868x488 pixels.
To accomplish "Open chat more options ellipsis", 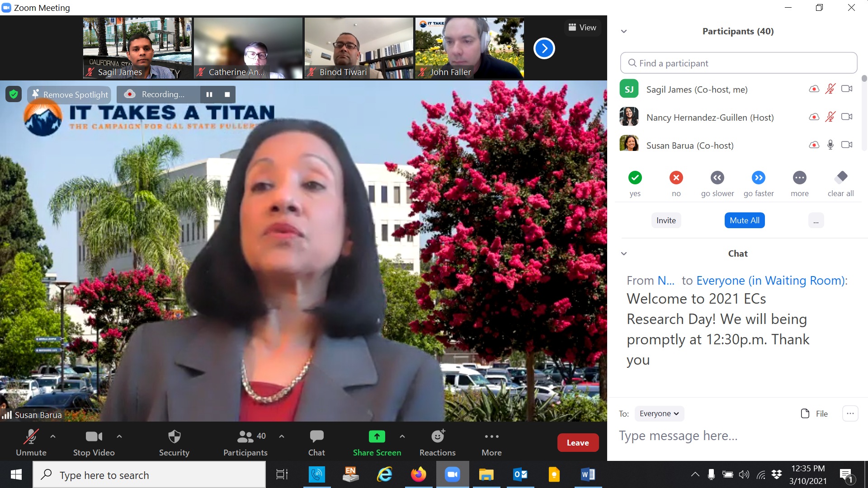I will pos(850,413).
